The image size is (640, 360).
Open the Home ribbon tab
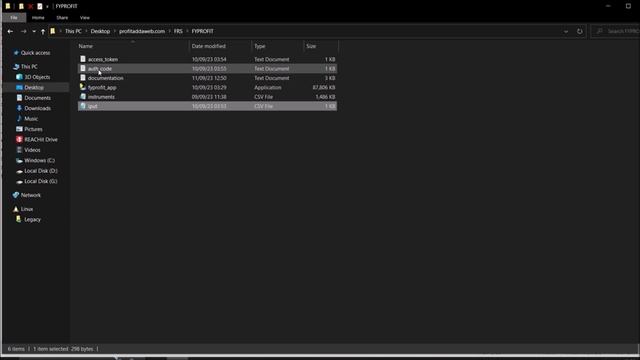(38, 18)
